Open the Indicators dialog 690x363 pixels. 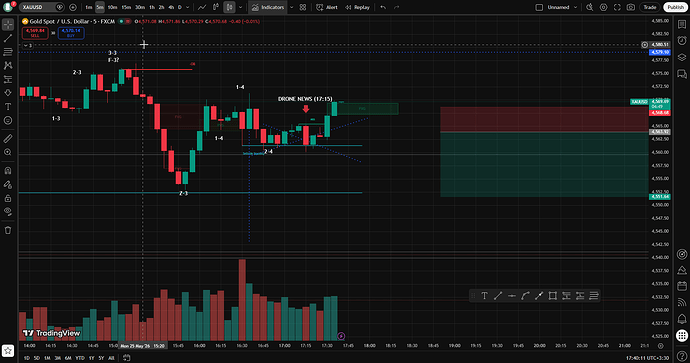[268, 7]
